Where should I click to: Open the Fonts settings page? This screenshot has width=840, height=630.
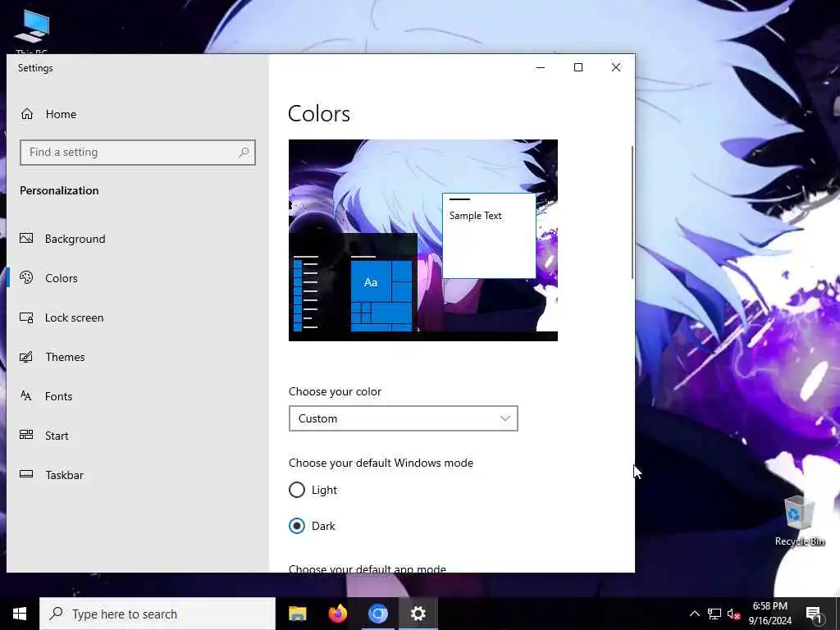[138, 396]
